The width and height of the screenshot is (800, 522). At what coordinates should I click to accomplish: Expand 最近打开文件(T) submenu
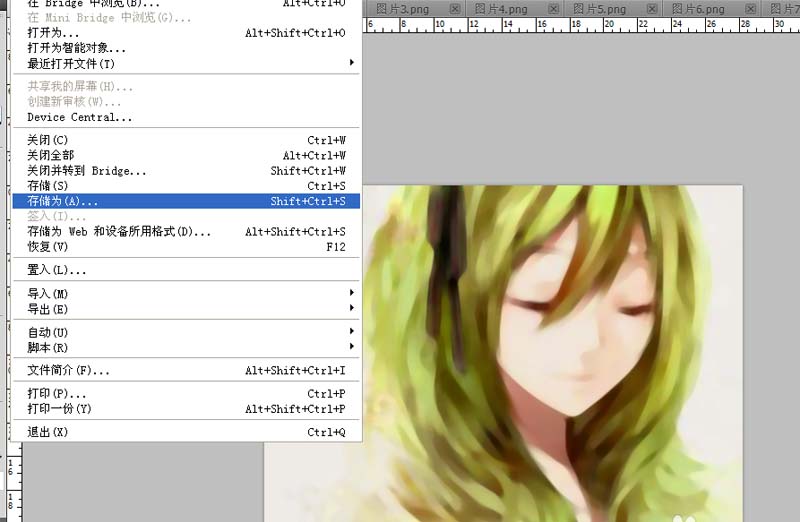pos(186,63)
